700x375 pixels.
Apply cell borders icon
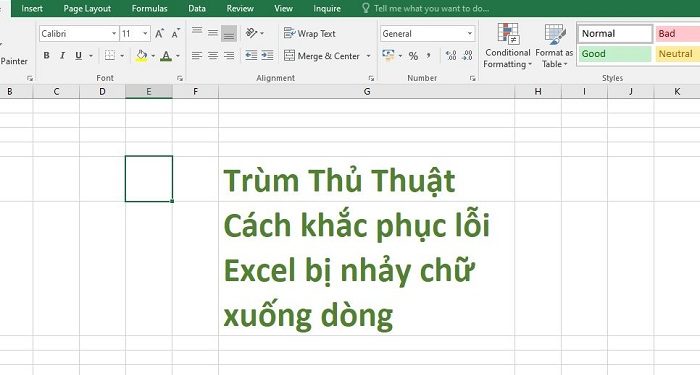pyautogui.click(x=110, y=55)
